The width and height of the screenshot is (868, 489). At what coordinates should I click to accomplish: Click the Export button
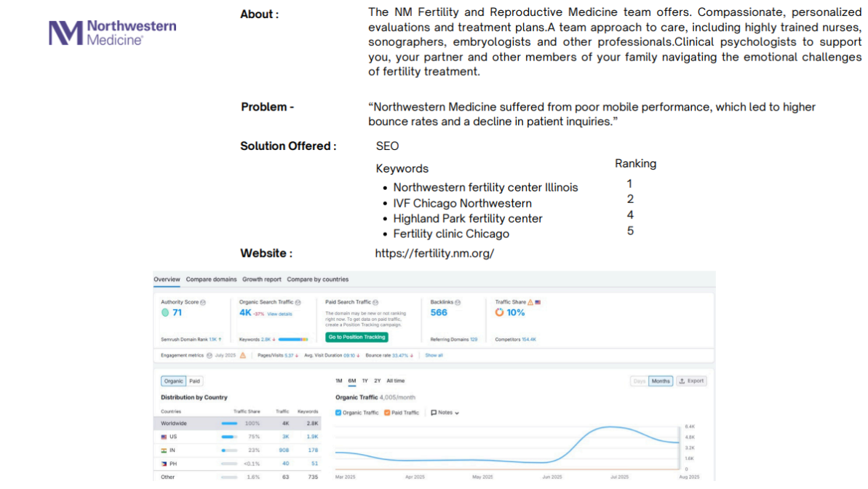coord(691,381)
